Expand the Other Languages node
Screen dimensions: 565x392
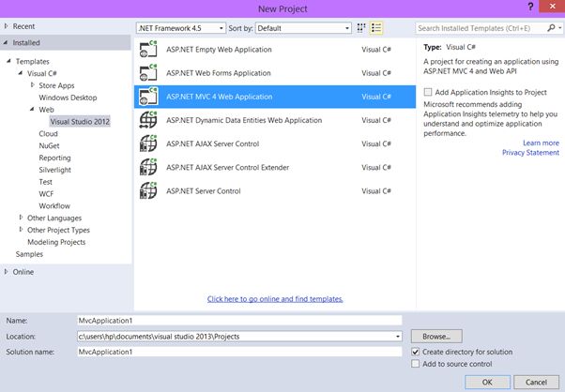pyautogui.click(x=21, y=218)
